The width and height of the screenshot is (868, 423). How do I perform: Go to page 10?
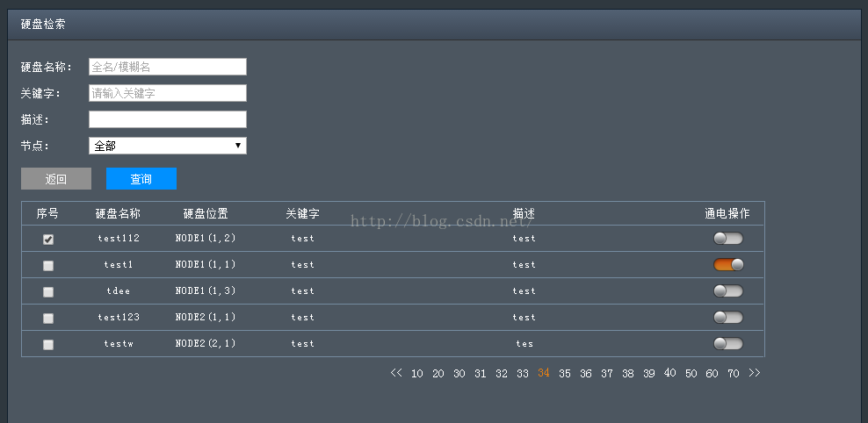click(x=416, y=374)
